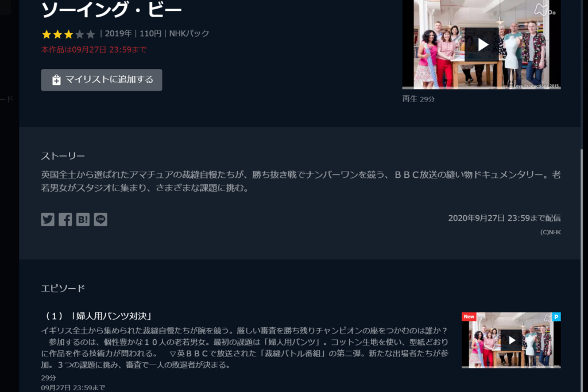588x392 pixels.
Task: Rate the show five stars
Action: 90,34
